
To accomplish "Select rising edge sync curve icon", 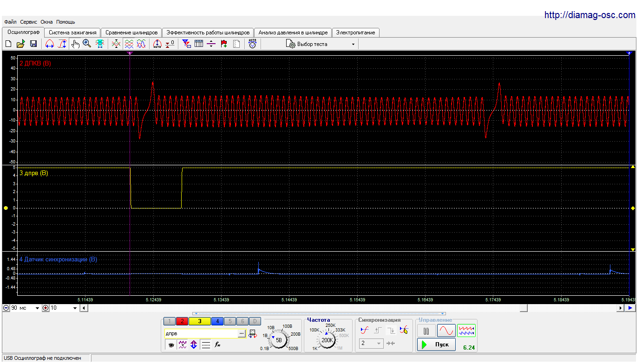I will pyautogui.click(x=365, y=330).
